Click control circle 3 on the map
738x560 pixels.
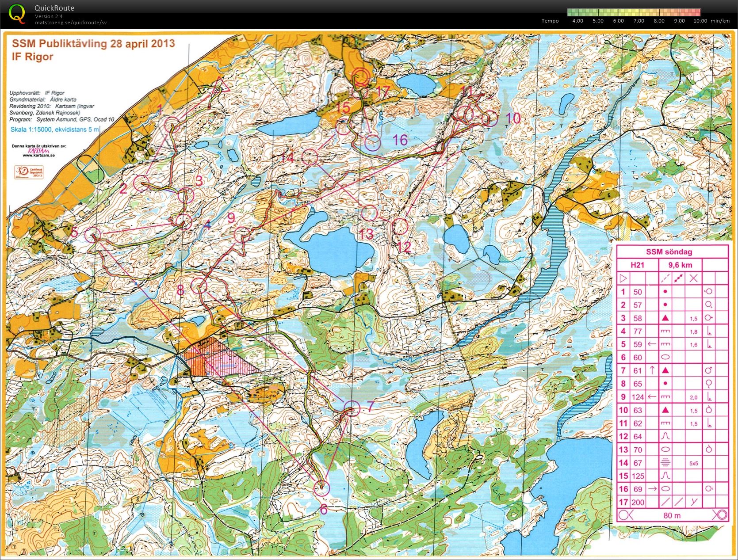(186, 195)
